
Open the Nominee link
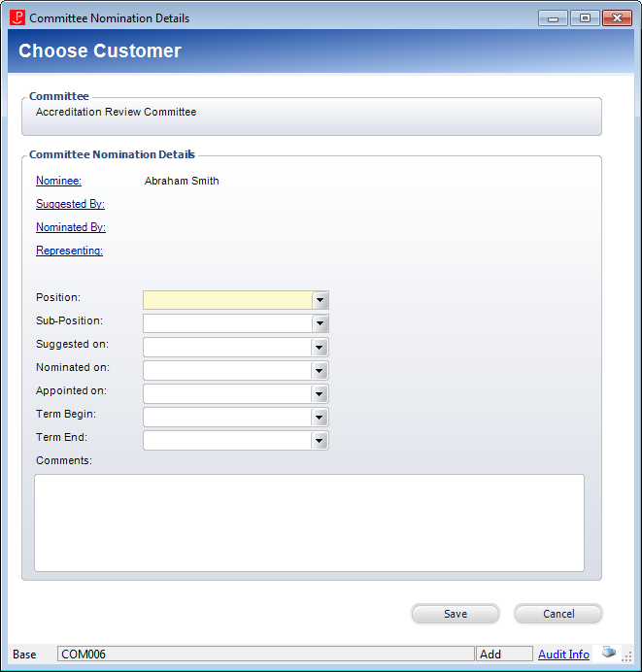(x=58, y=181)
